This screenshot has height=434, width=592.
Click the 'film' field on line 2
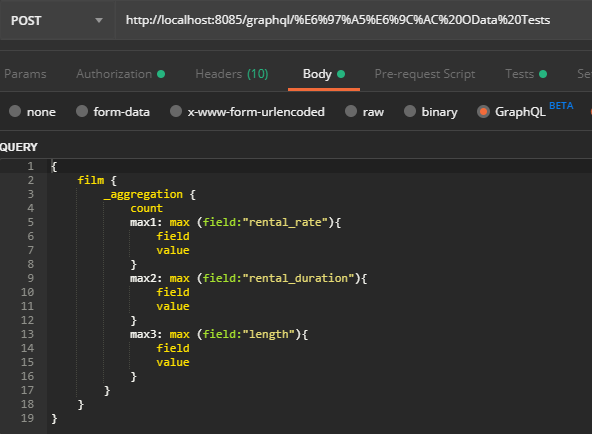[91, 180]
